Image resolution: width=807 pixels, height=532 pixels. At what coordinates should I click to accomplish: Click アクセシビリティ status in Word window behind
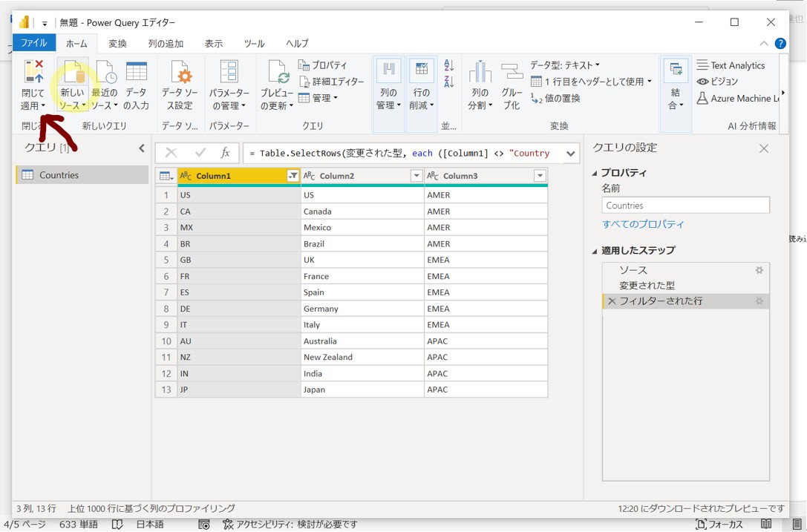point(290,525)
